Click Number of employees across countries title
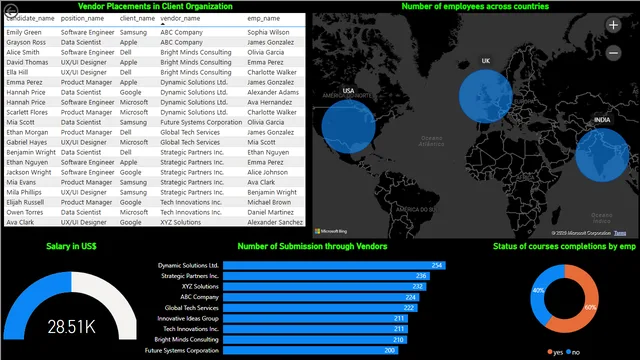The height and width of the screenshot is (360, 640). (x=475, y=6)
